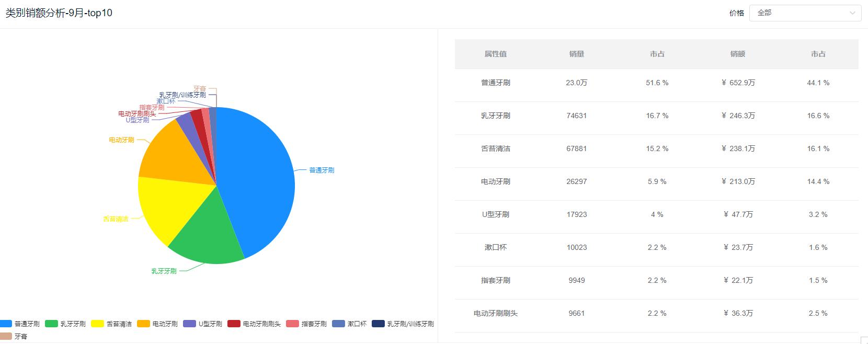The width and height of the screenshot is (868, 344).
Task: Select the 乳牙牙刷 table row name
Action: click(x=496, y=116)
